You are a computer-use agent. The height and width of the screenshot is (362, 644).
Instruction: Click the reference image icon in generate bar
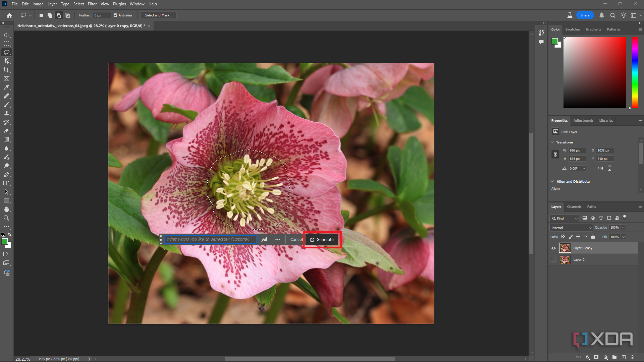[264, 239]
